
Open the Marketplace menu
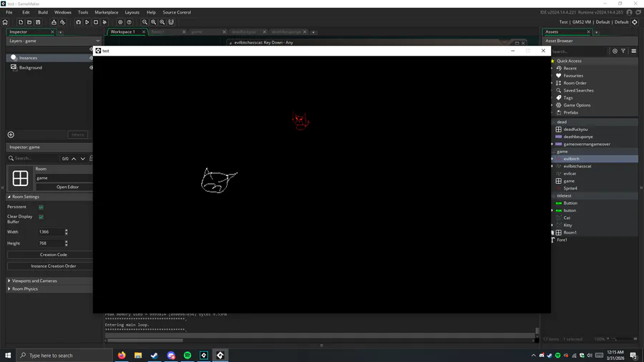(x=107, y=12)
